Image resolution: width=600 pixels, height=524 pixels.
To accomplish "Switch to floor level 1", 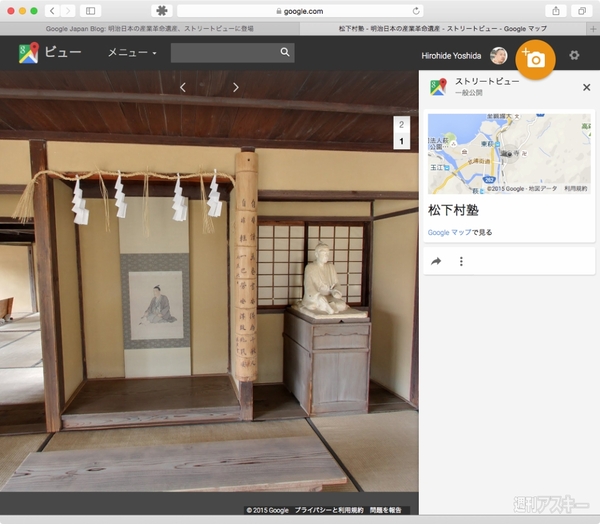I will 401,141.
